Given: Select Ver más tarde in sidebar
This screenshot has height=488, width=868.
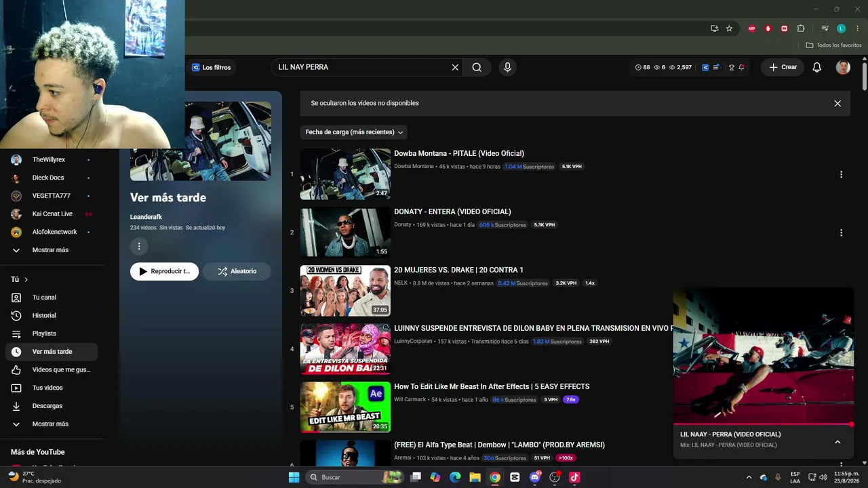Looking at the screenshot, I should point(52,352).
